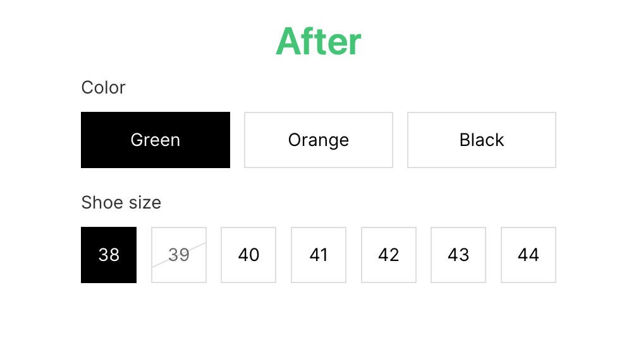Change the color selection to Black
The image size is (636, 364).
pyautogui.click(x=482, y=140)
